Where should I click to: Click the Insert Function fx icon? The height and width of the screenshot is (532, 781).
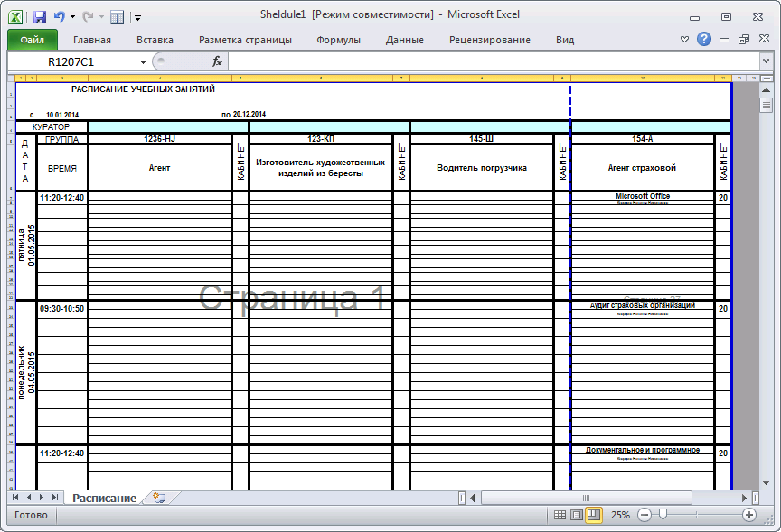coord(217,61)
